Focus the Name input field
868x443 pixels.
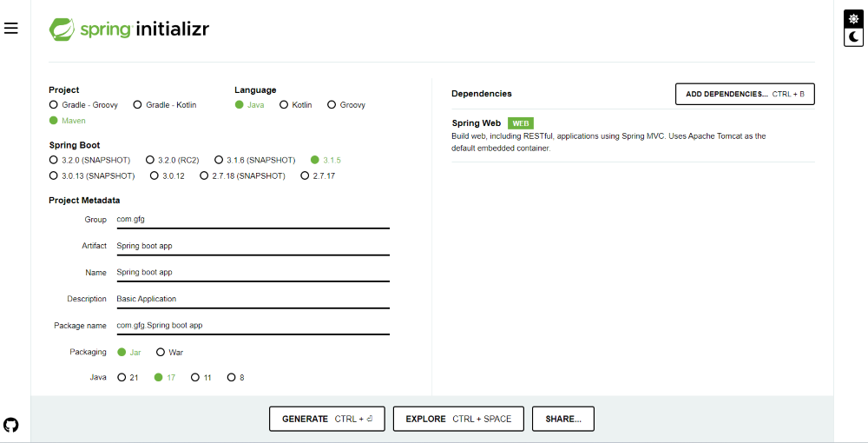pyautogui.click(x=253, y=273)
